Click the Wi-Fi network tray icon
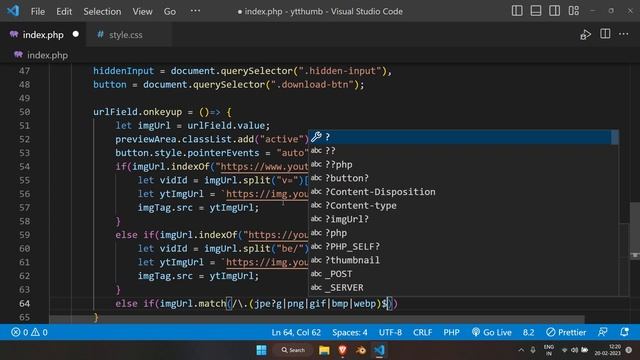This screenshot has width=640, height=360. pos(564,350)
